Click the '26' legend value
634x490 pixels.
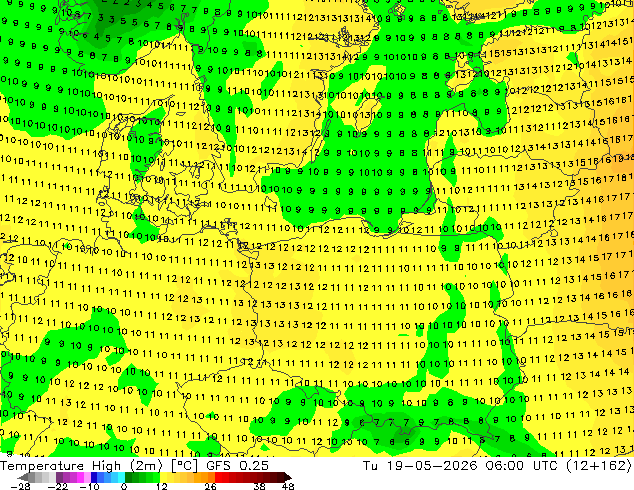tap(210, 486)
